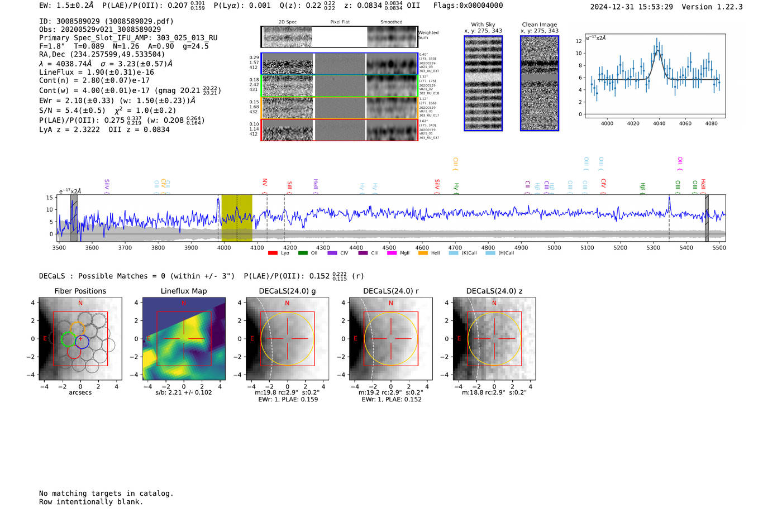
Task: Click the (K)CaII legend swatch
Action: pos(454,253)
